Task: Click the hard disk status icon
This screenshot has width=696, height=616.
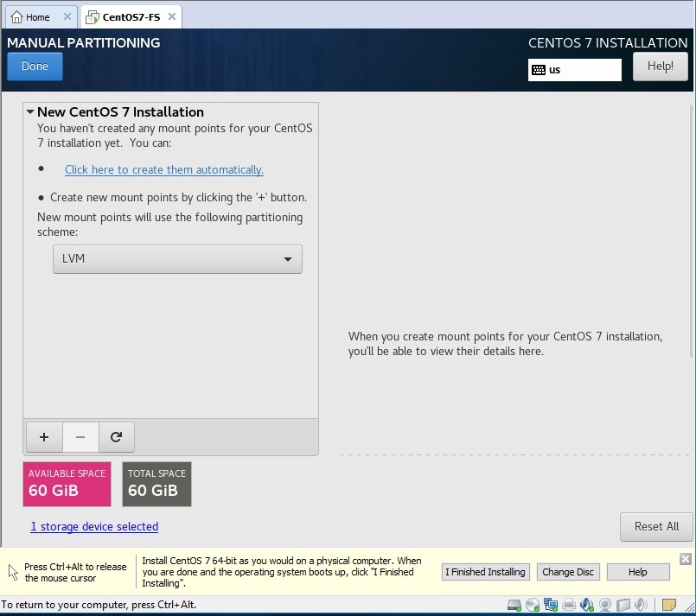Action: coord(514,605)
